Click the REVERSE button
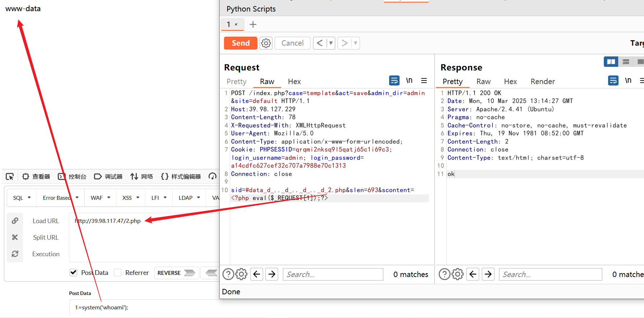This screenshot has height=318, width=644. [176, 273]
